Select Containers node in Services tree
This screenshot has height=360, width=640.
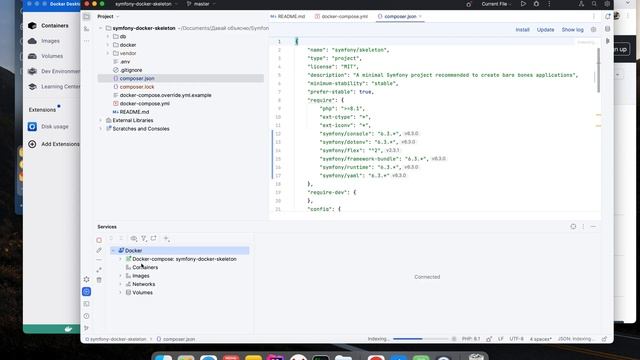click(145, 267)
